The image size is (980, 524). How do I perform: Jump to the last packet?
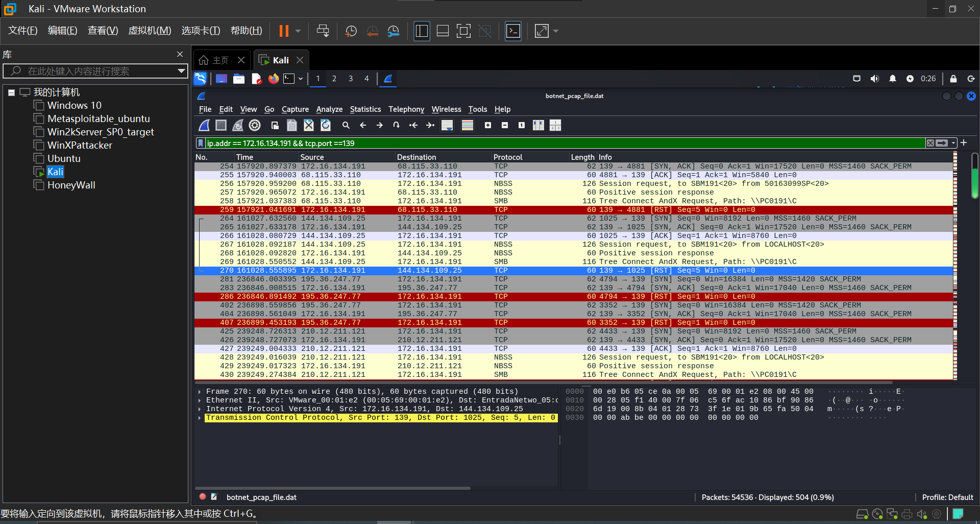click(430, 125)
